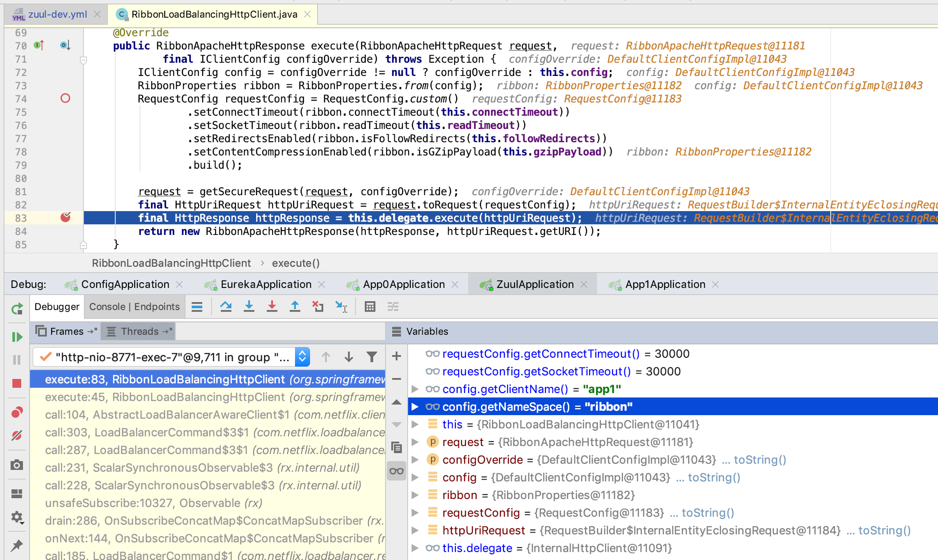Select next frame with down arrow
The image size is (938, 560).
(349, 357)
